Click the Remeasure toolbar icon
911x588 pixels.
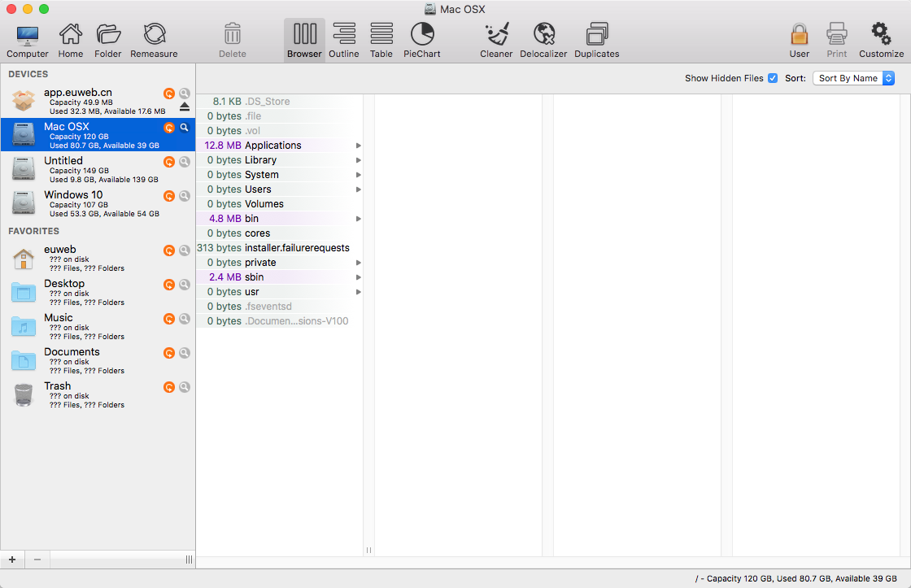tap(154, 40)
